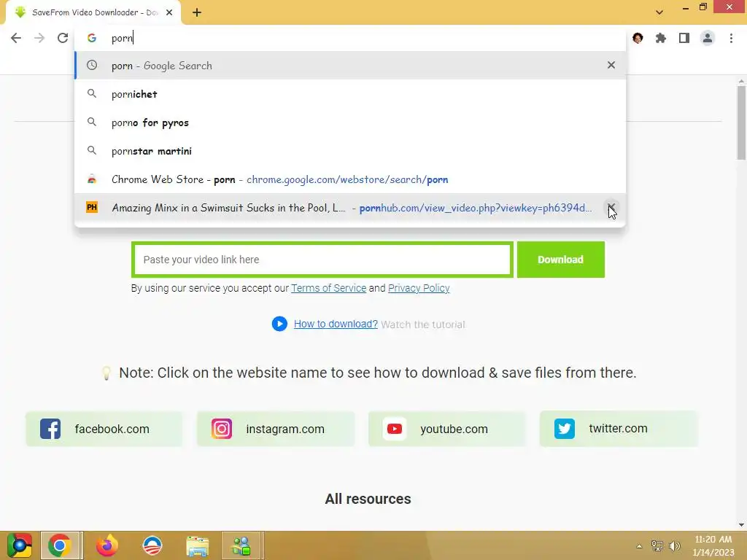This screenshot has height=560, width=747.
Task: Switch to Chrome on the taskbar
Action: point(60,545)
